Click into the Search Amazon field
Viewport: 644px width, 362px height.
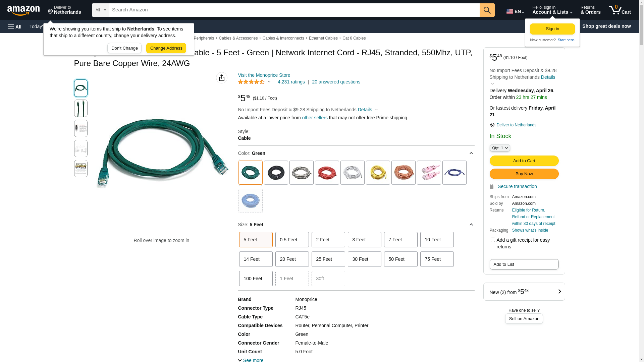pos(294,10)
